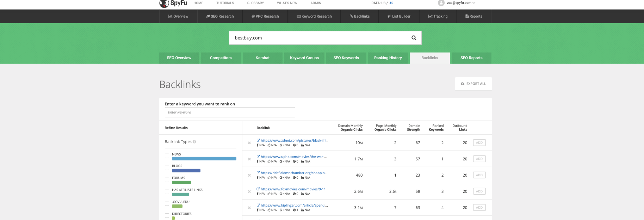The image size is (644, 220).
Task: Switch to Kombat tab
Action: (x=262, y=58)
